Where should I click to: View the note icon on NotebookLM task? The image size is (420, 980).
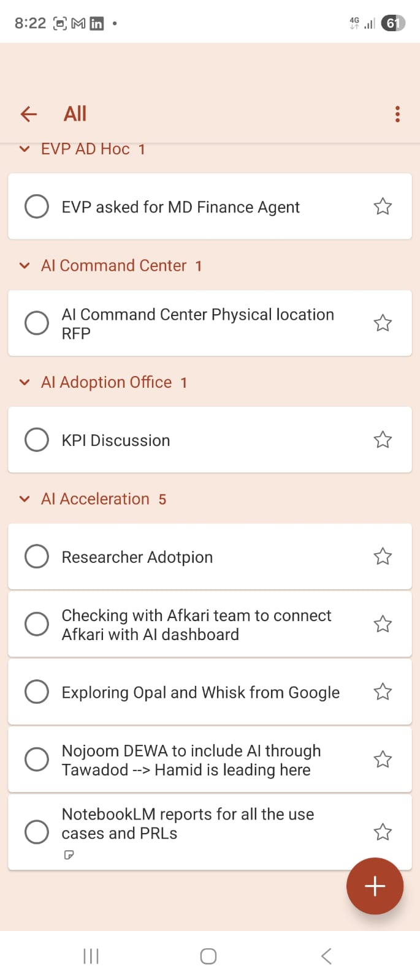pyautogui.click(x=69, y=854)
